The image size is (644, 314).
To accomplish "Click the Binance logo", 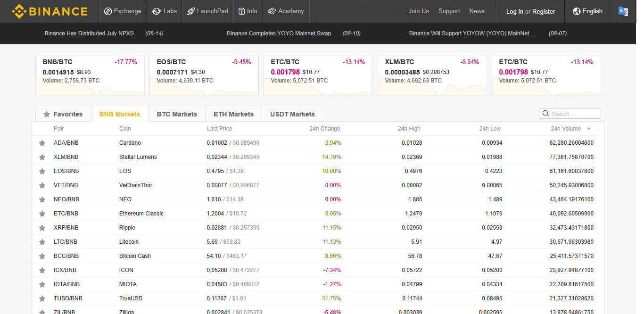I will click(50, 11).
